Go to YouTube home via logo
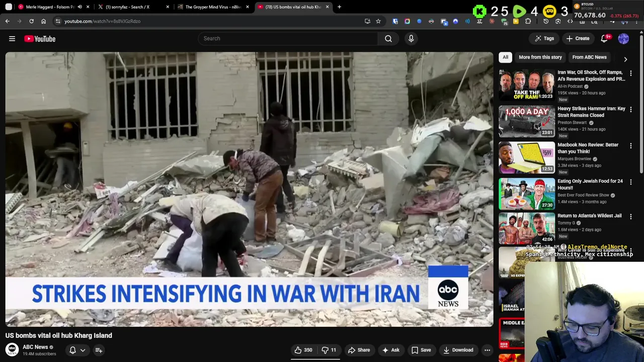644x362 pixels. [x=40, y=39]
